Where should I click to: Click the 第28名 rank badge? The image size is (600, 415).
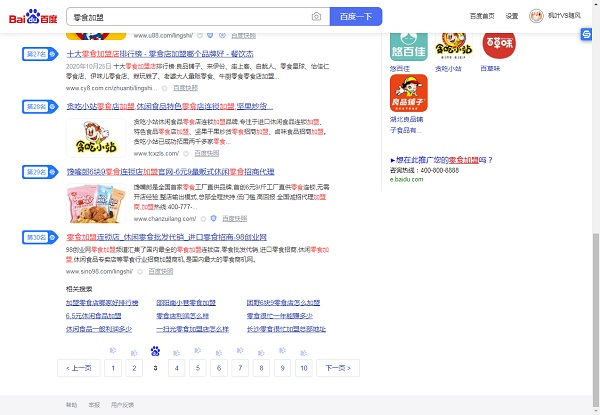click(40, 106)
